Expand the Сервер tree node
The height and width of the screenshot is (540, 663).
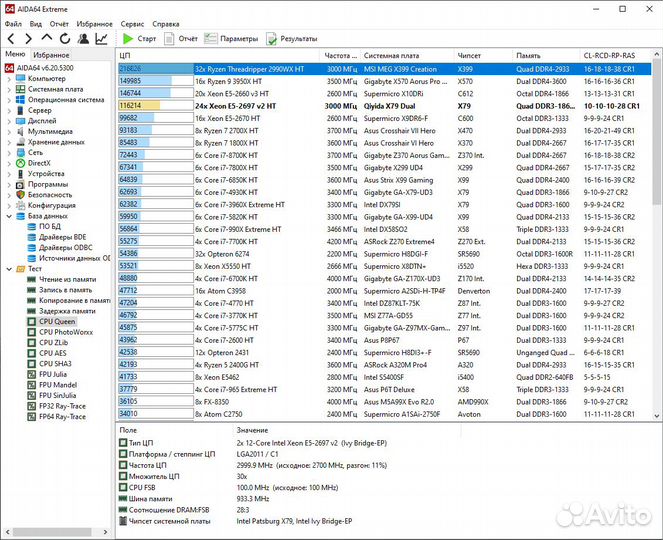[x=9, y=110]
